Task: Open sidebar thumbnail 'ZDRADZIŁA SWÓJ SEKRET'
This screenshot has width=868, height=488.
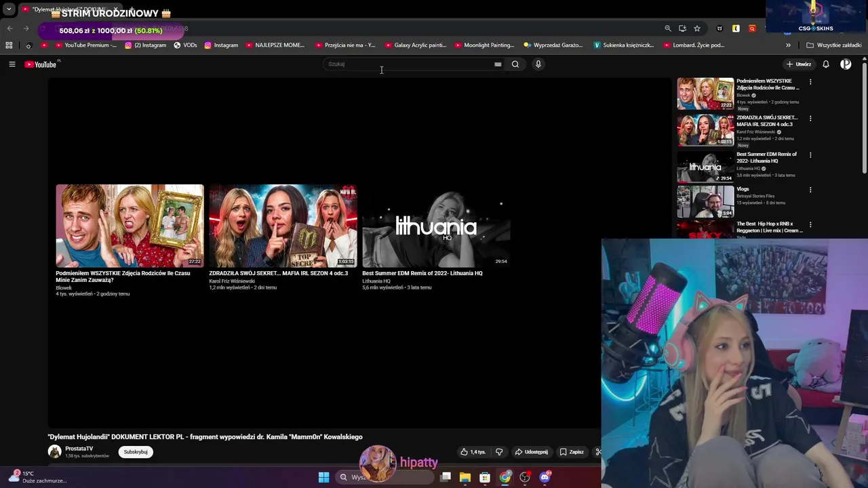Action: 705,129
